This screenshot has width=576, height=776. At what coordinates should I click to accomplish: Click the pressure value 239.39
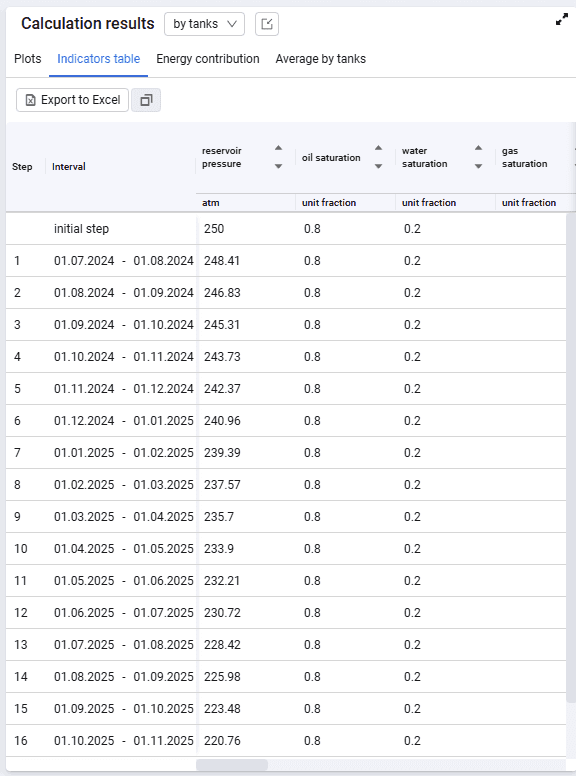coord(222,453)
